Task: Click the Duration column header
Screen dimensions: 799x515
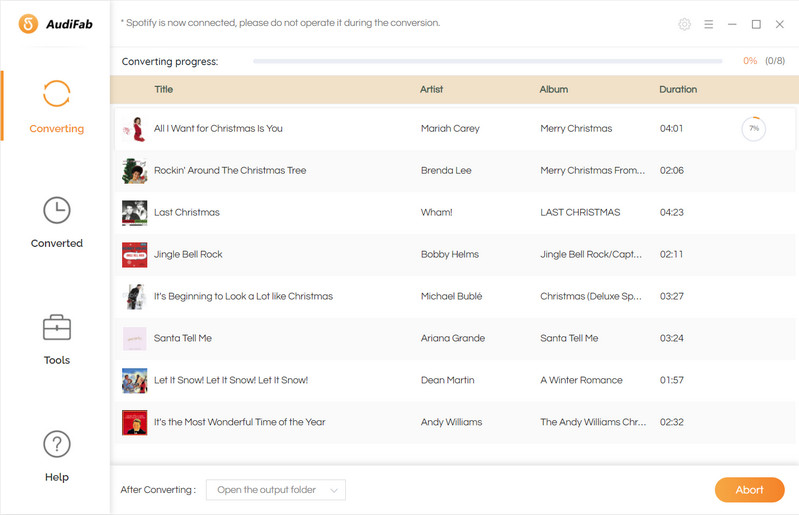Action: pyautogui.click(x=678, y=89)
